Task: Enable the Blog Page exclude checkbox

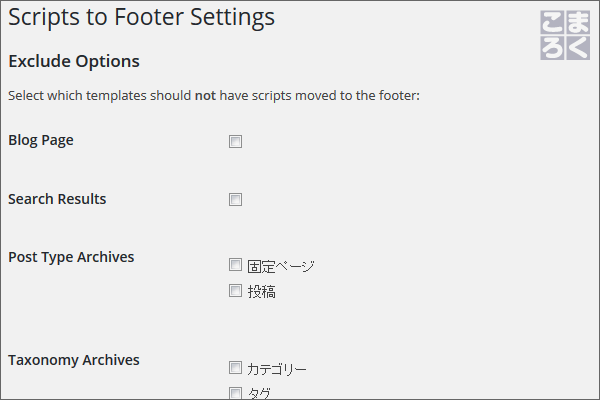Action: [x=235, y=141]
